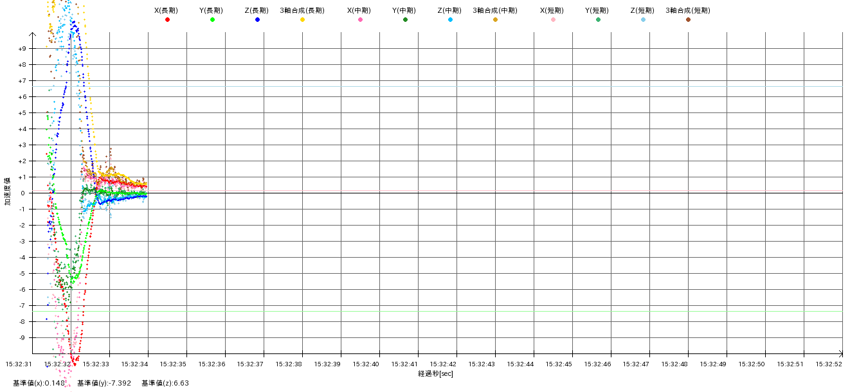Click the red X(長期) legend dot
The width and height of the screenshot is (868, 392).
167,20
